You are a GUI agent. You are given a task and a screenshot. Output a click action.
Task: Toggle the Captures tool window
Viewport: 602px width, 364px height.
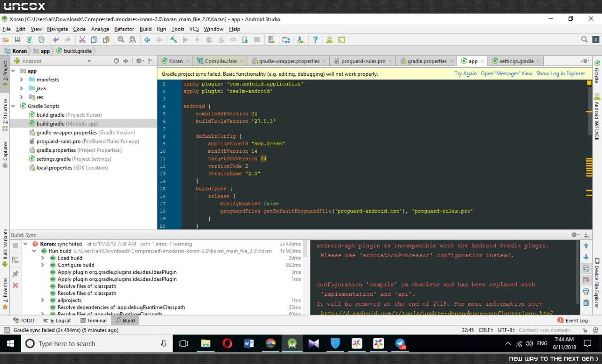tap(5, 155)
